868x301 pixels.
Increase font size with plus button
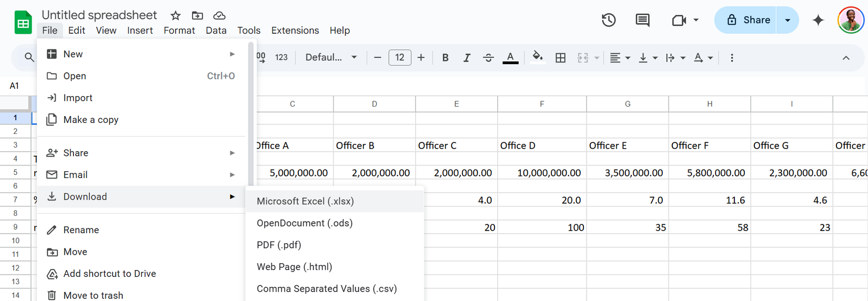pyautogui.click(x=421, y=58)
